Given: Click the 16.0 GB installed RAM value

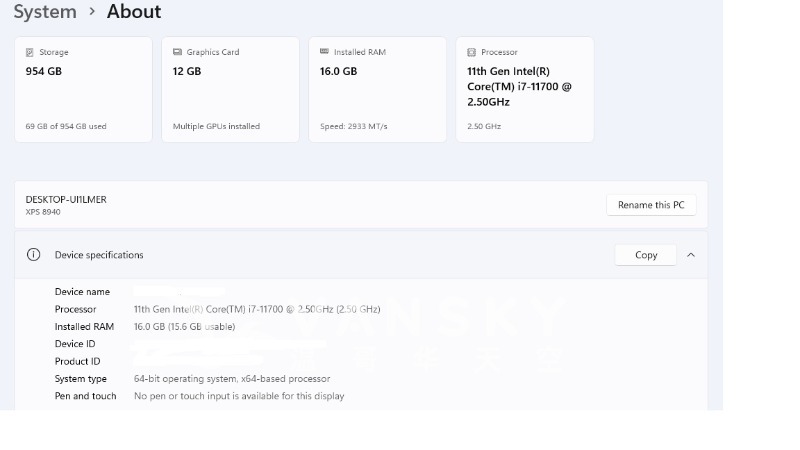Looking at the screenshot, I should coord(338,72).
